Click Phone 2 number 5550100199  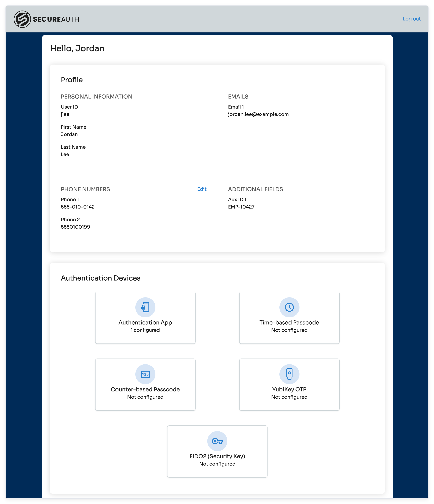pyautogui.click(x=75, y=227)
